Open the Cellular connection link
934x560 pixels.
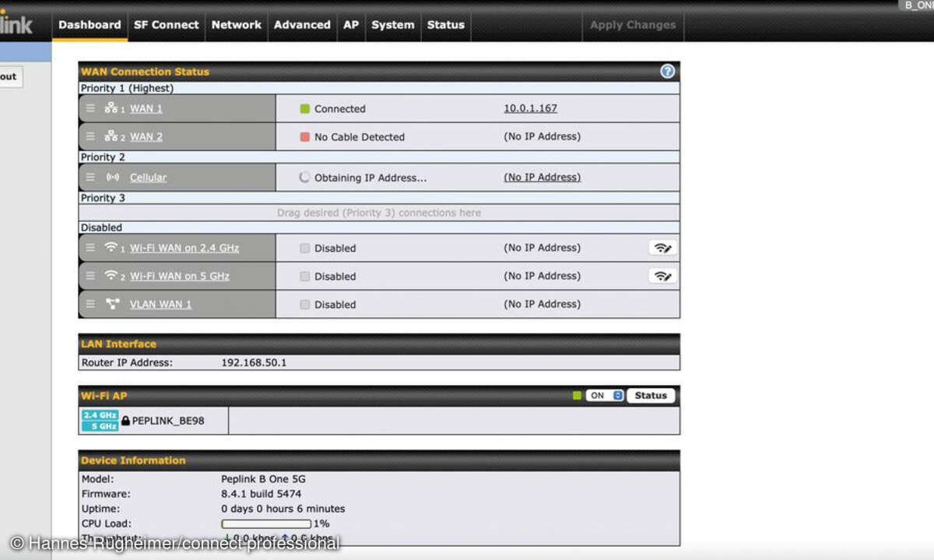point(148,177)
